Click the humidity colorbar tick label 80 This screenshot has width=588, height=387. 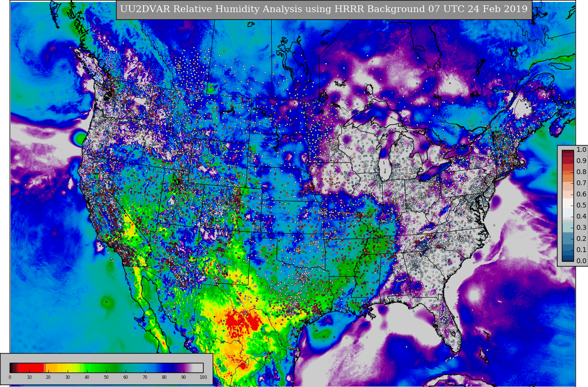164,377
